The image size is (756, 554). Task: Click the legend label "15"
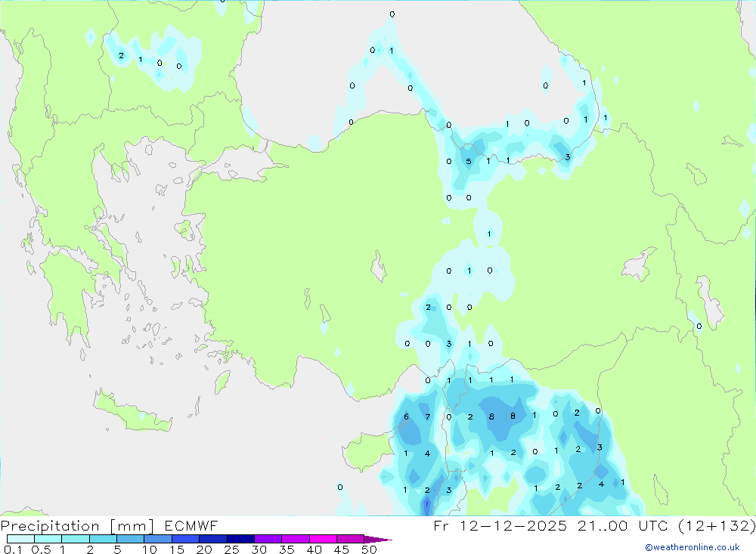(176, 549)
